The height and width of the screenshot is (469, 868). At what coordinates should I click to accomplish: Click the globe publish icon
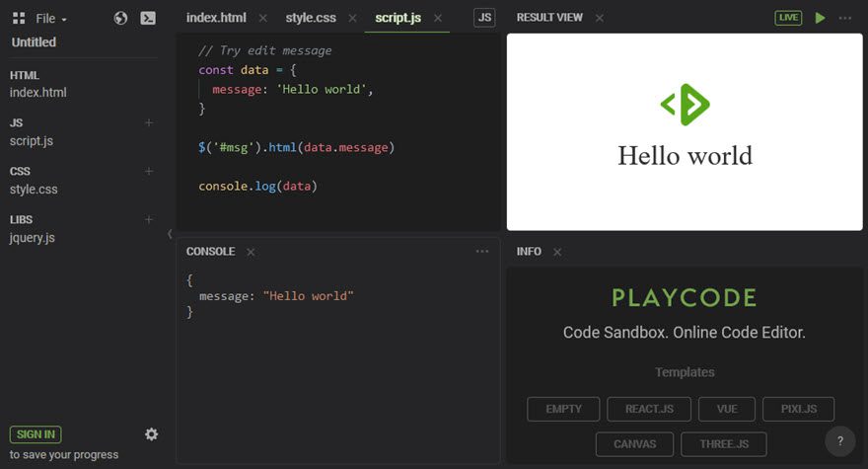point(120,19)
